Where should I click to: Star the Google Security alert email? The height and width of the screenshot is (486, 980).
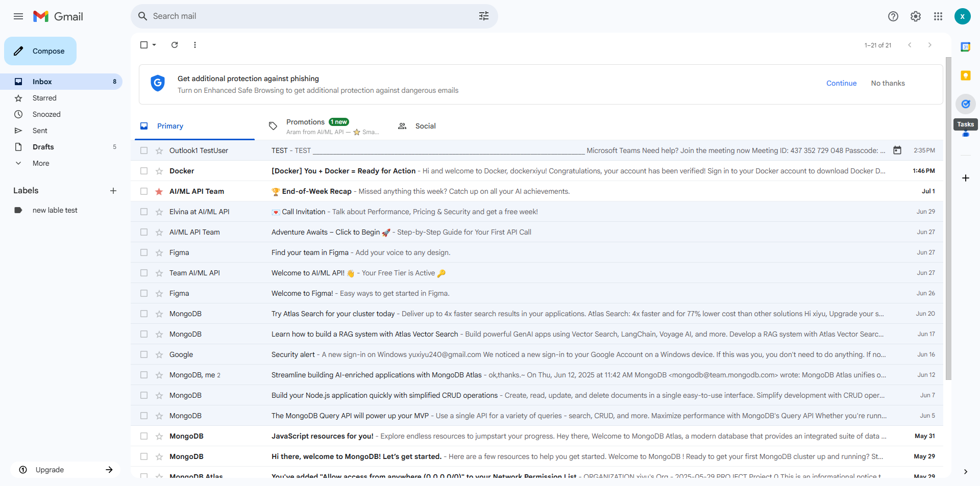tap(159, 354)
